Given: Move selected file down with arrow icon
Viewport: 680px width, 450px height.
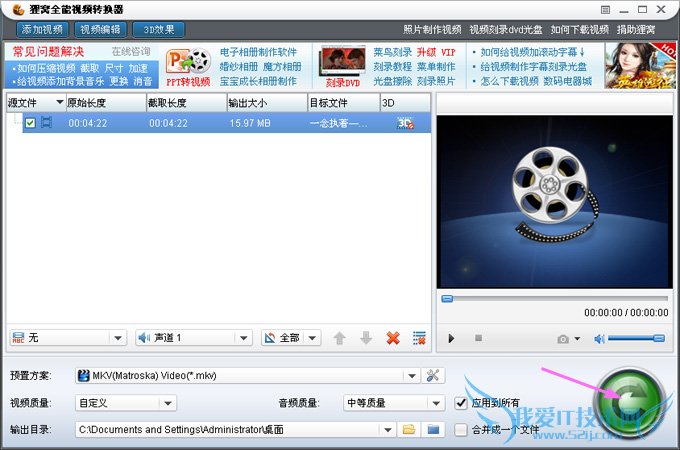Looking at the screenshot, I should 365,338.
